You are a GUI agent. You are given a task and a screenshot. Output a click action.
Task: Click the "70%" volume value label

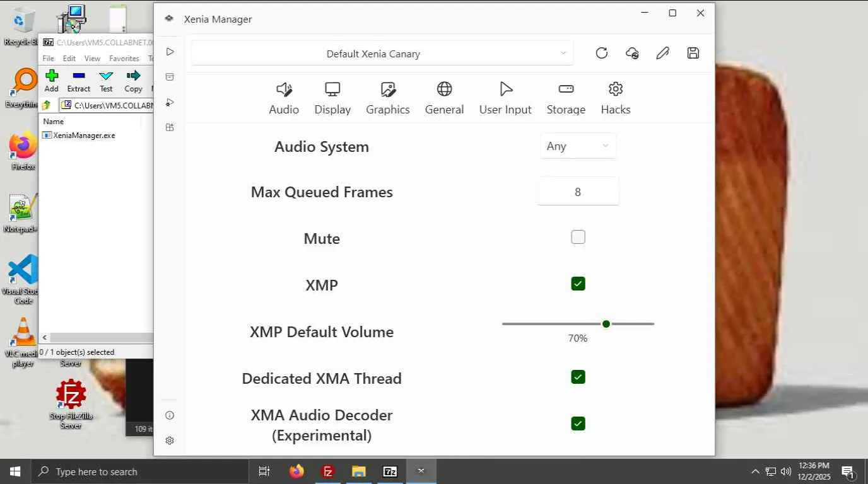[578, 338]
